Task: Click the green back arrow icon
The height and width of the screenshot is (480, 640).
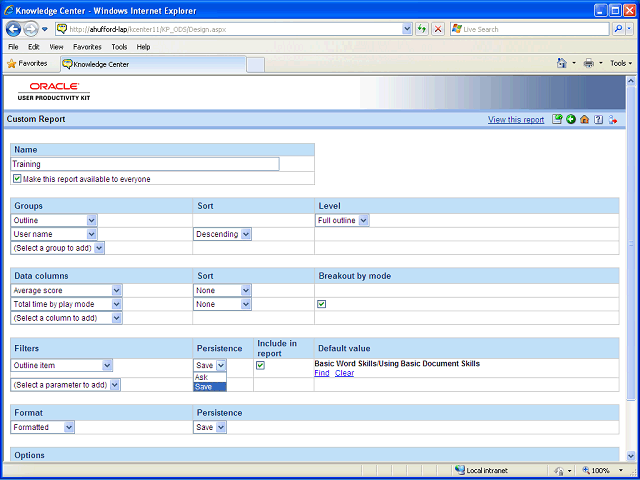Action: 571,119
